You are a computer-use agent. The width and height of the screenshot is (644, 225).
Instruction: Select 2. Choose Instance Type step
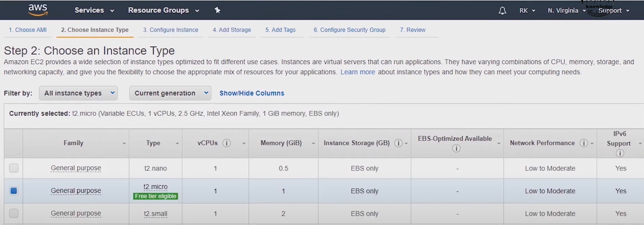pyautogui.click(x=95, y=30)
